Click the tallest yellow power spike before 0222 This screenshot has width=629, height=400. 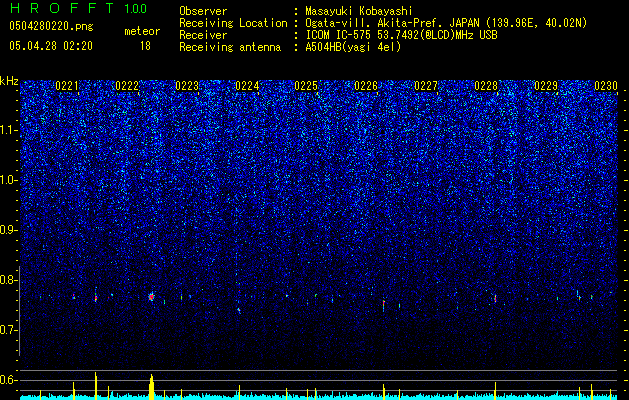95,386
